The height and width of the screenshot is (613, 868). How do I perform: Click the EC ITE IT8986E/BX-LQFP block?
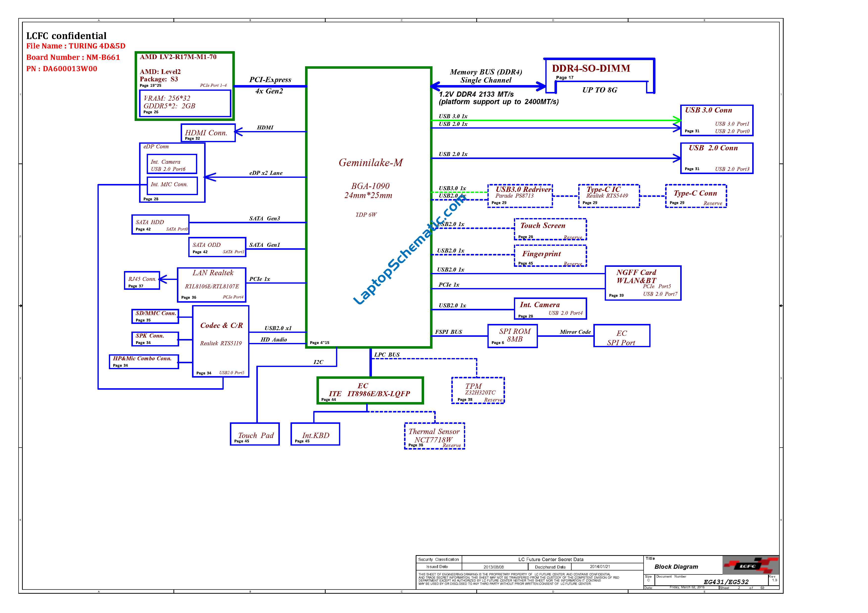tap(370, 390)
